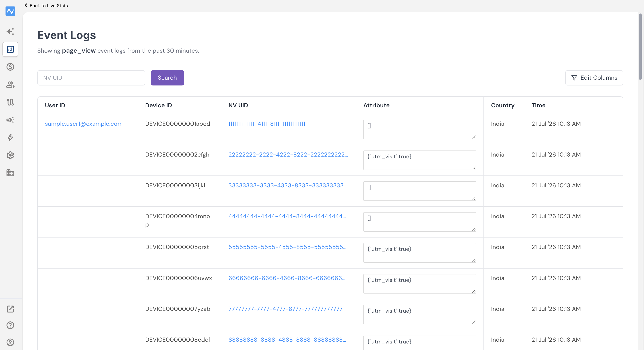Click the purple Search button
The width and height of the screenshot is (644, 350).
(167, 78)
